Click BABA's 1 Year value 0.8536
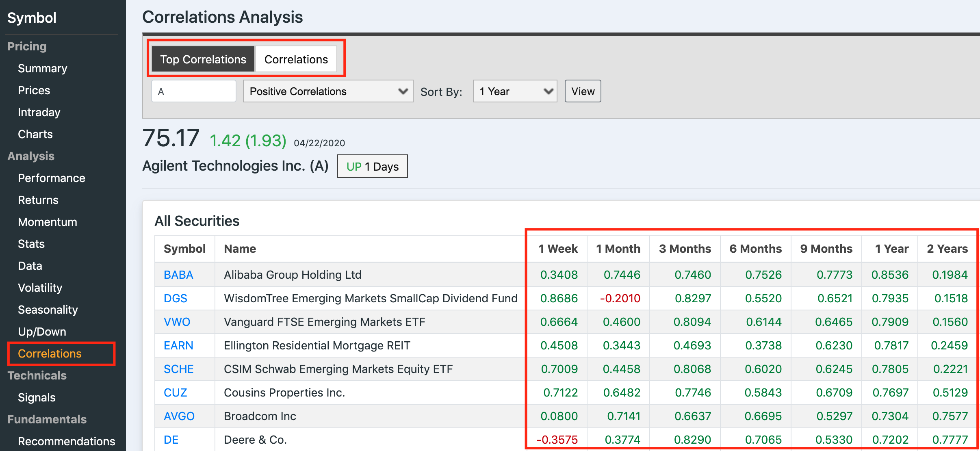This screenshot has width=980, height=451. click(890, 275)
